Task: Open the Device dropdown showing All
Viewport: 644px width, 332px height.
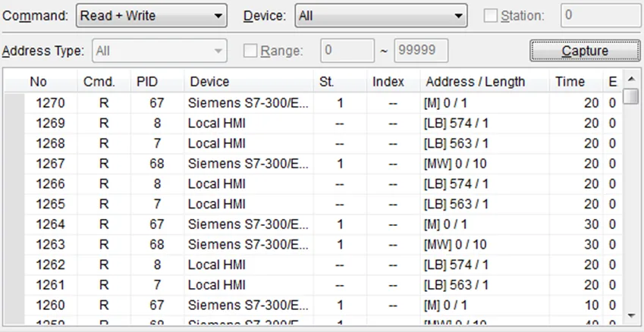Action: [x=381, y=16]
